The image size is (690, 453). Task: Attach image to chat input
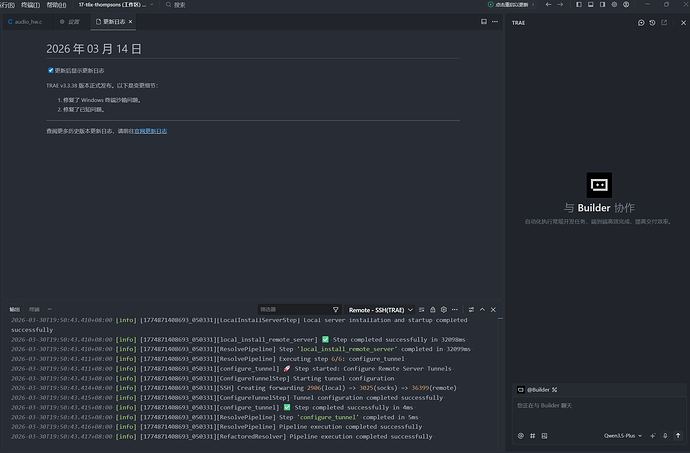click(x=544, y=436)
